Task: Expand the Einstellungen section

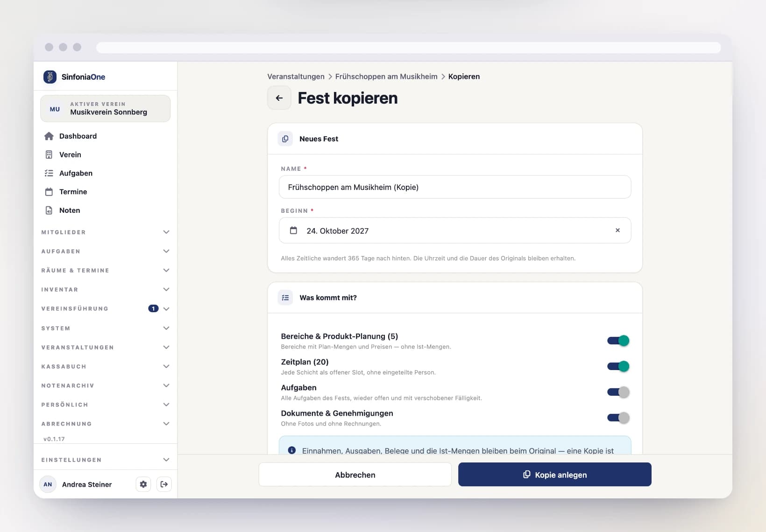Action: click(106, 460)
